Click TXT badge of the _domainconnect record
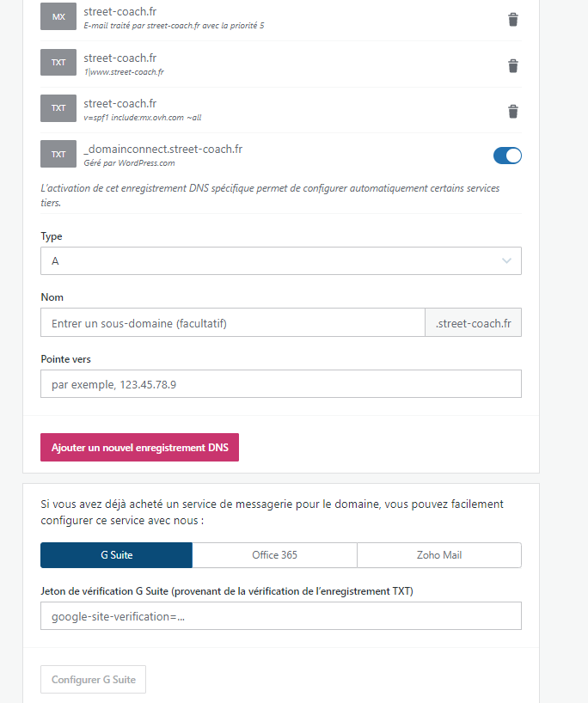This screenshot has width=588, height=703. click(58, 154)
